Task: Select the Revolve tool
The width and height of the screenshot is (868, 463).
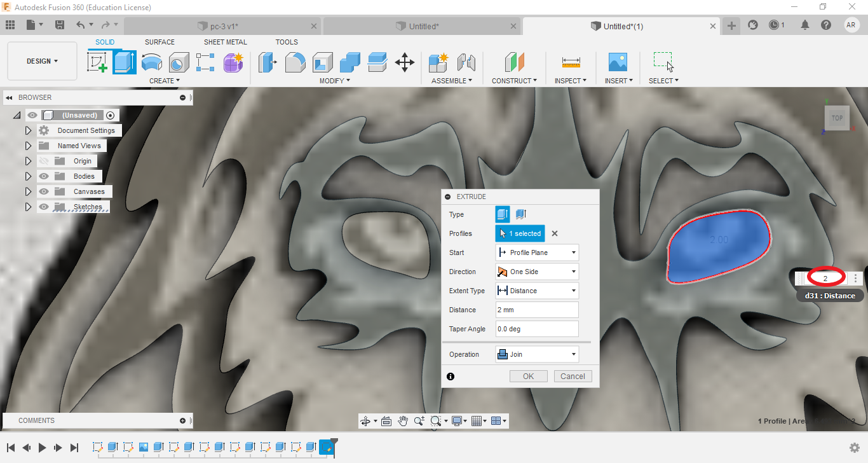Action: point(151,62)
